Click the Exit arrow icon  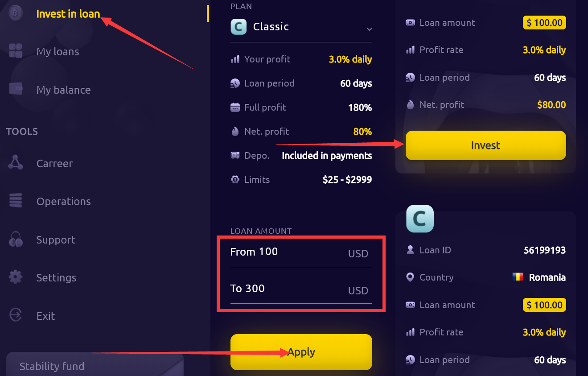[x=16, y=315]
